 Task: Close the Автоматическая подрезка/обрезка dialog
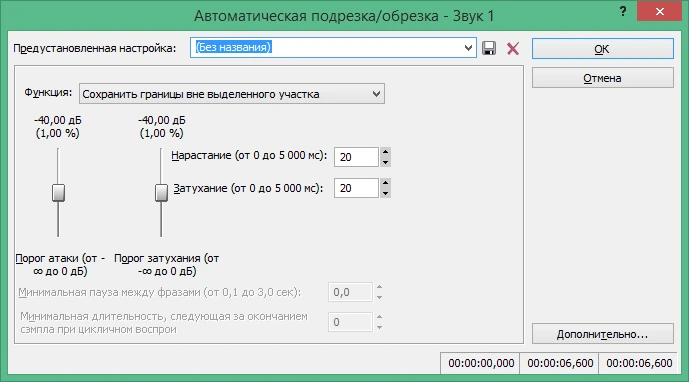[659, 11]
